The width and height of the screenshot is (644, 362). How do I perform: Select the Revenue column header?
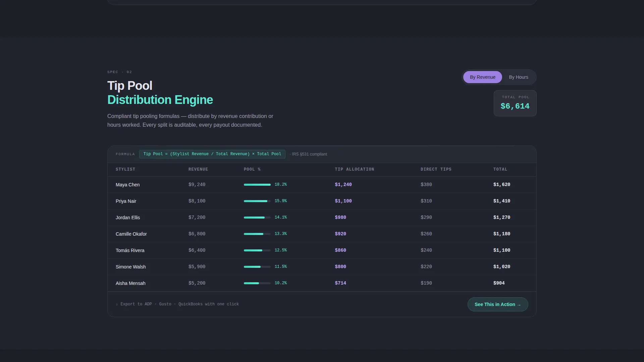click(198, 169)
